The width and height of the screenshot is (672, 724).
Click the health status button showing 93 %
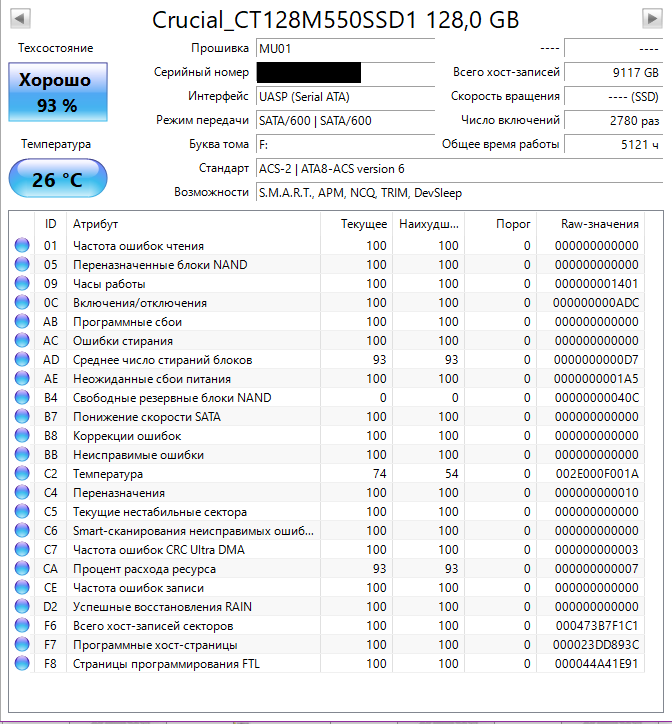[58, 92]
